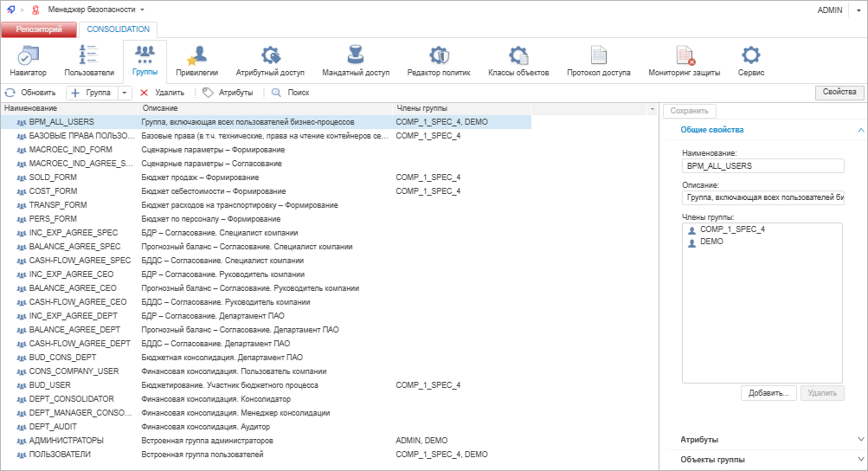Select the INC_EXP_AGREE_DEPT group

[x=266, y=316]
